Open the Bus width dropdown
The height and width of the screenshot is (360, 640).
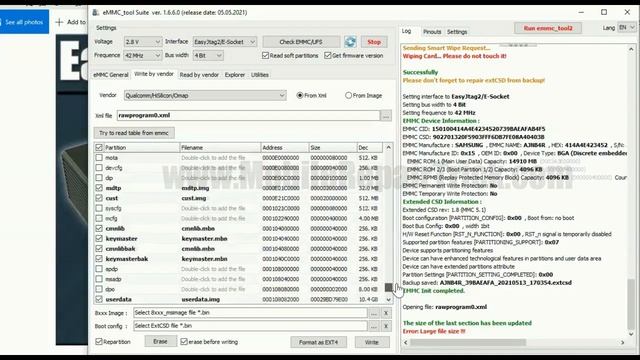coord(208,55)
